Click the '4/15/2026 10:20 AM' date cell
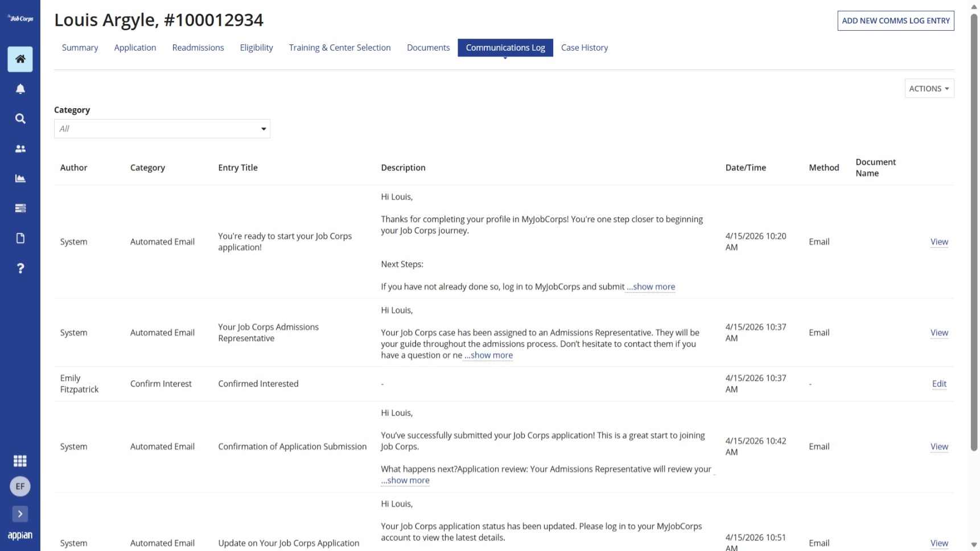 pyautogui.click(x=755, y=241)
